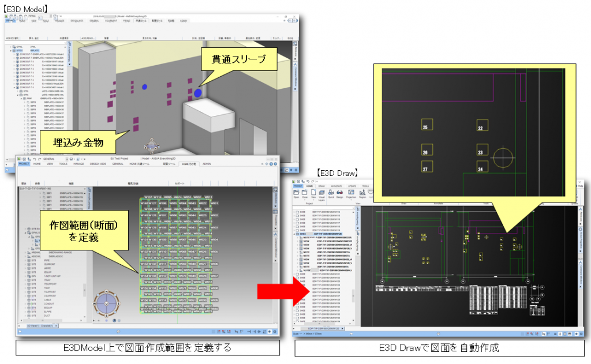Open GENERAL dropdown in lower Model window title bar
591x364 pixels.
[x=67, y=159]
